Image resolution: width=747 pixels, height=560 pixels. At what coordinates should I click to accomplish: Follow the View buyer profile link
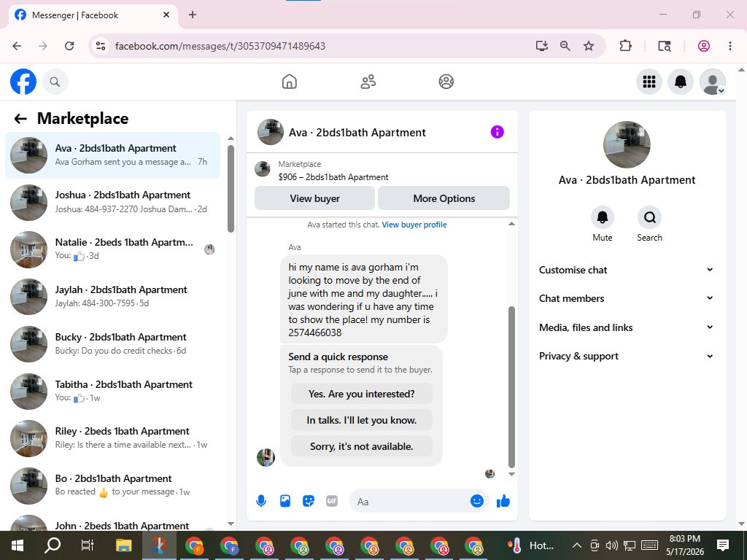click(414, 225)
